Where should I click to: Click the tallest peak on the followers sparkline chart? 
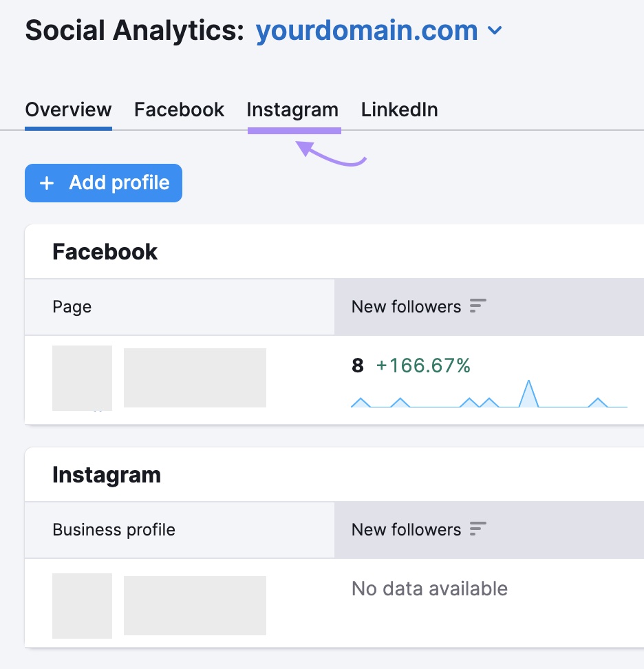(x=530, y=384)
